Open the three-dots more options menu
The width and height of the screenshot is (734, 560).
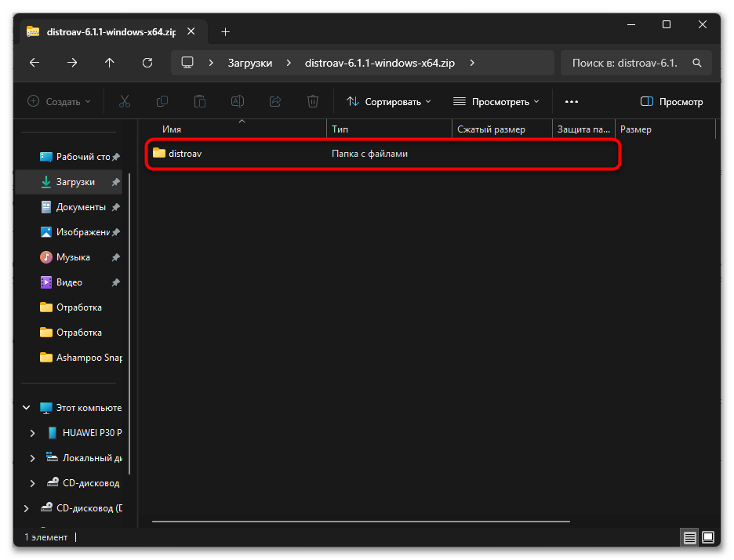pos(571,101)
